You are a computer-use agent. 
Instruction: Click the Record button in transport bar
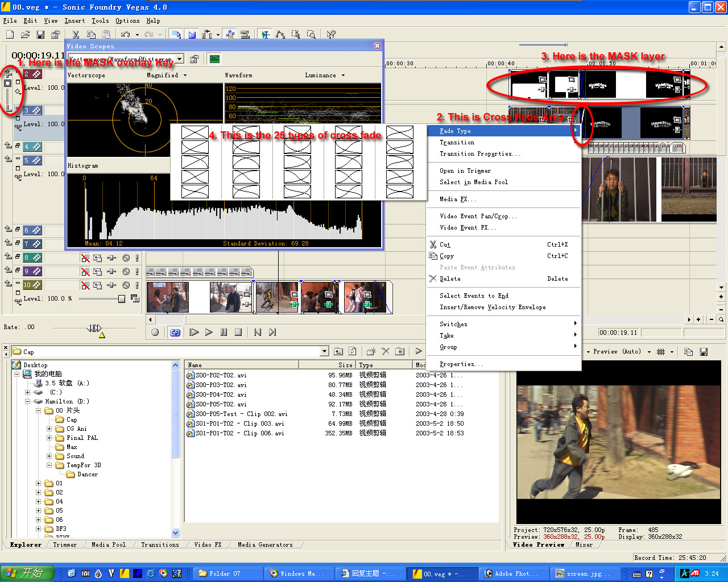[155, 332]
